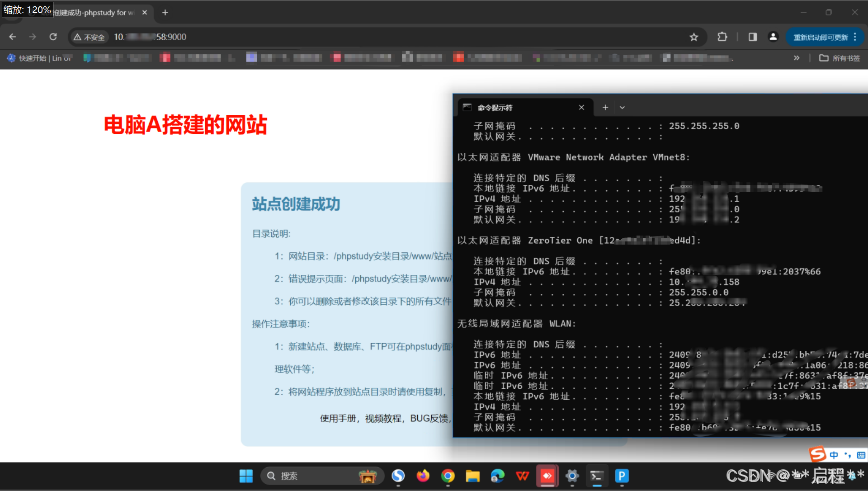Expand the hidden bookmarks chevron
The height and width of the screenshot is (491, 868).
797,58
